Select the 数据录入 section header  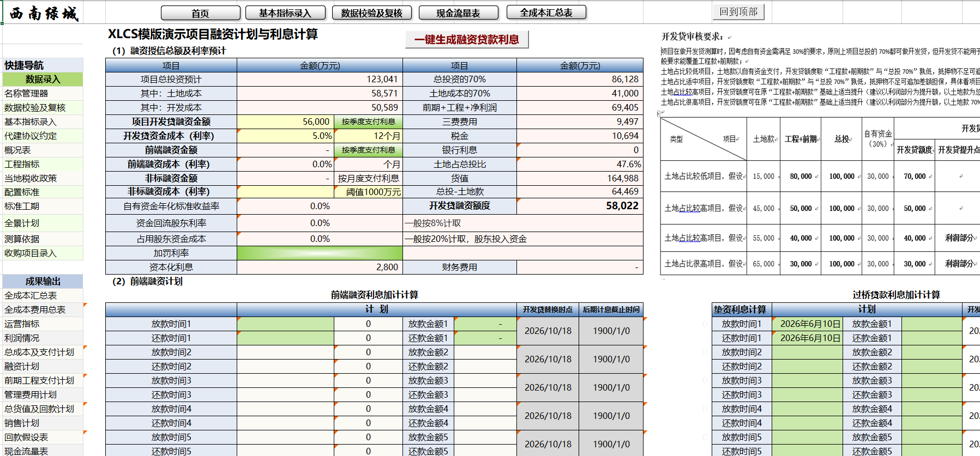pyautogui.click(x=43, y=79)
